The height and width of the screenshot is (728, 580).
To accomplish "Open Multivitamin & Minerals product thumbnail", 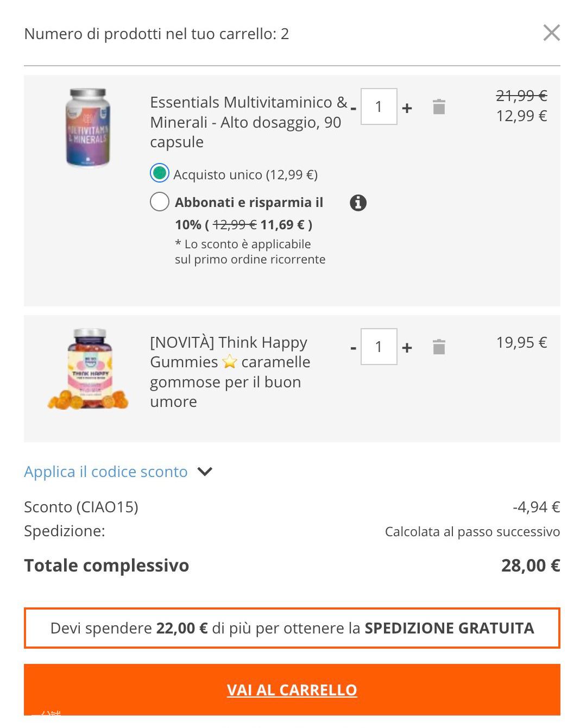I will [88, 128].
